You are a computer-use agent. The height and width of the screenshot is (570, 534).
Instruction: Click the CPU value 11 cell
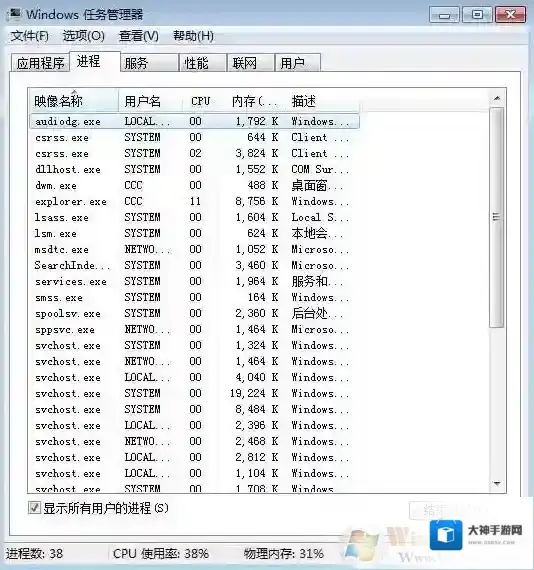click(x=195, y=201)
